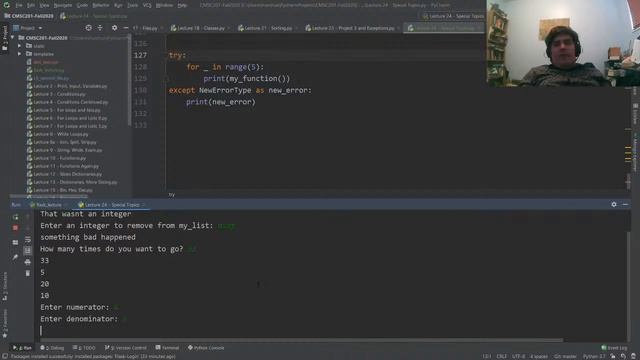
Task: Open the Code menu
Action: click(82, 5)
